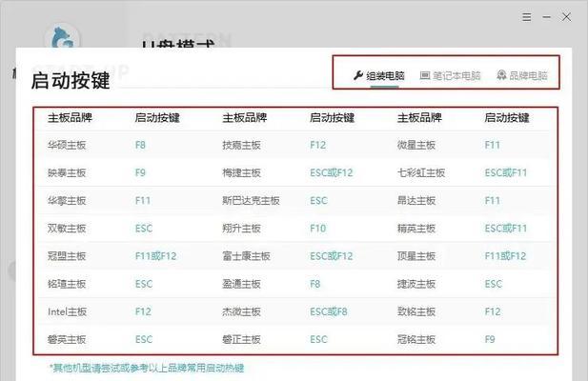Click ESC或F12 next to 梅捷主板

click(332, 172)
